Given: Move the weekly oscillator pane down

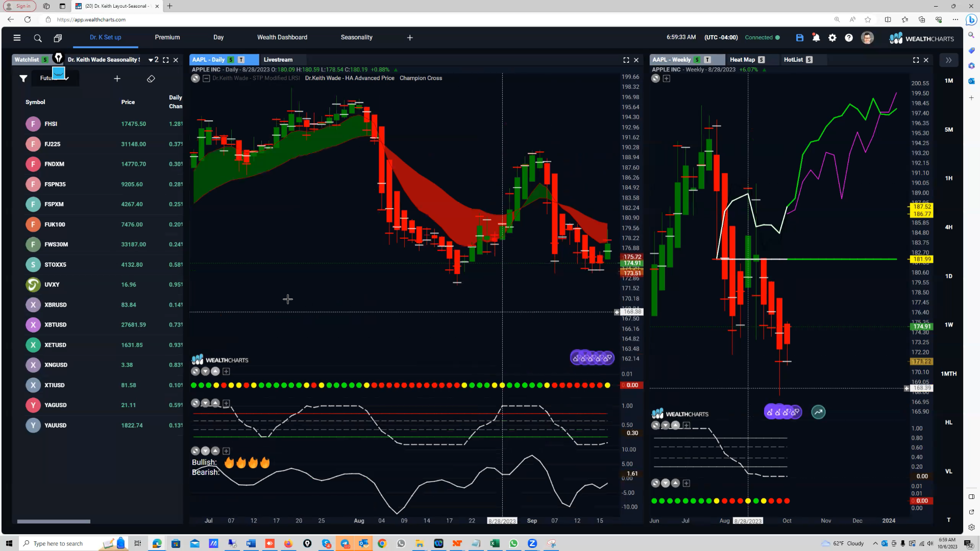Looking at the screenshot, I should point(666,425).
